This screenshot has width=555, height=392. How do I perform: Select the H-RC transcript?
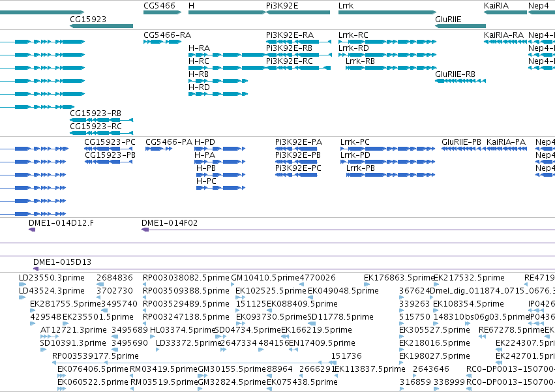[x=227, y=68]
